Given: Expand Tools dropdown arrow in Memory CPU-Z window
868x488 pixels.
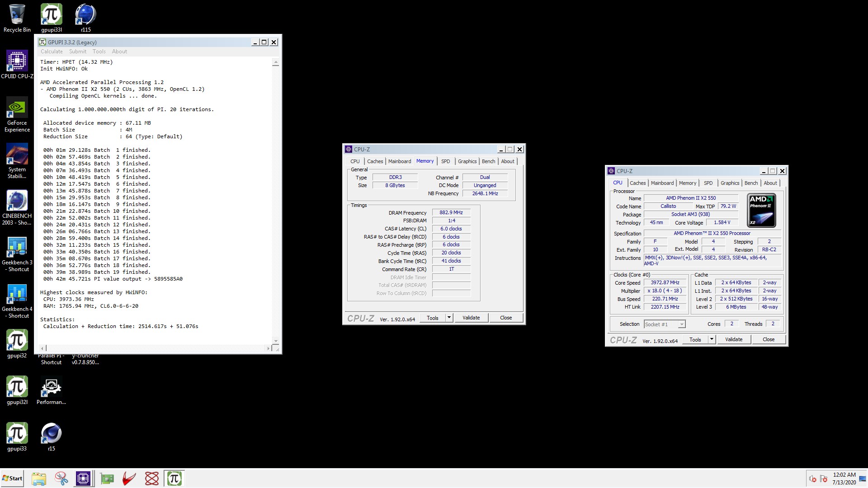Looking at the screenshot, I should (449, 318).
